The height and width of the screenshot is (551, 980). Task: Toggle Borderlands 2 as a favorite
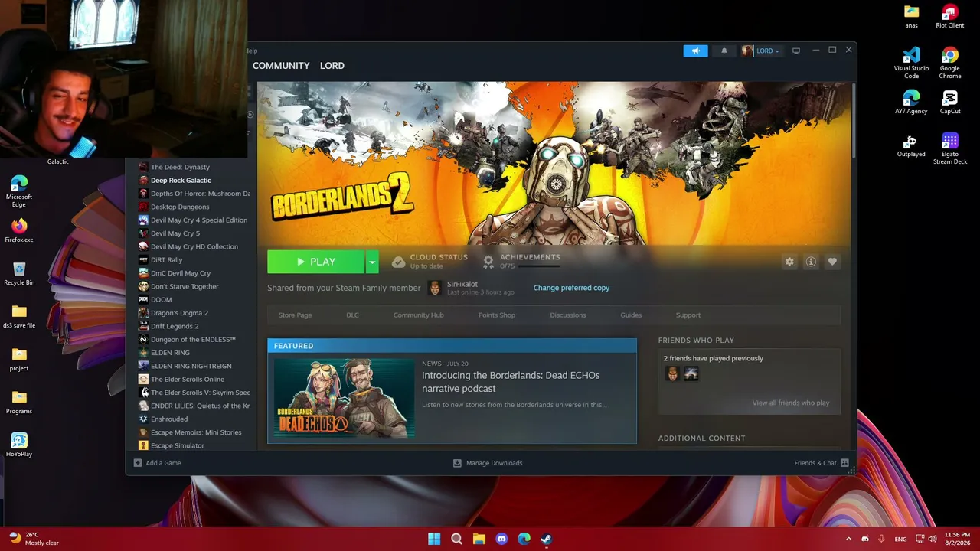832,262
